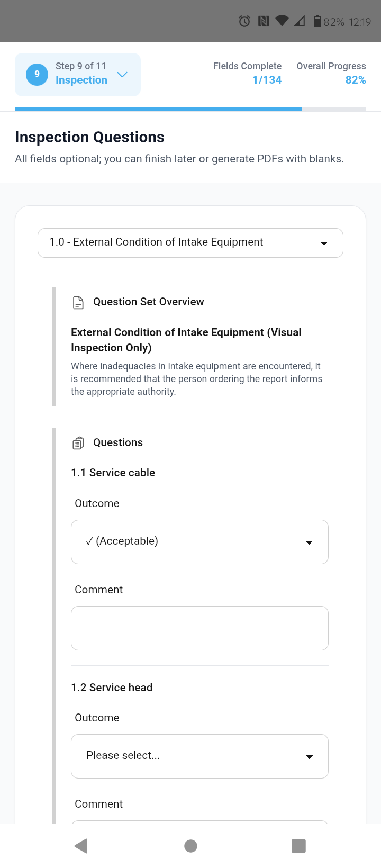The height and width of the screenshot is (868, 381).
Task: Open the 1.0 External Condition question set dropdown
Action: [x=190, y=242]
